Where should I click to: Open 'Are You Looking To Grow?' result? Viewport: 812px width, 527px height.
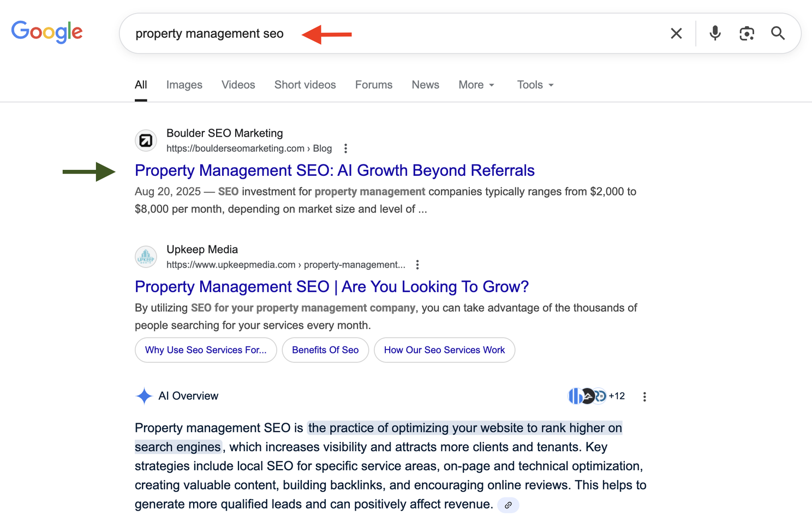[331, 287]
